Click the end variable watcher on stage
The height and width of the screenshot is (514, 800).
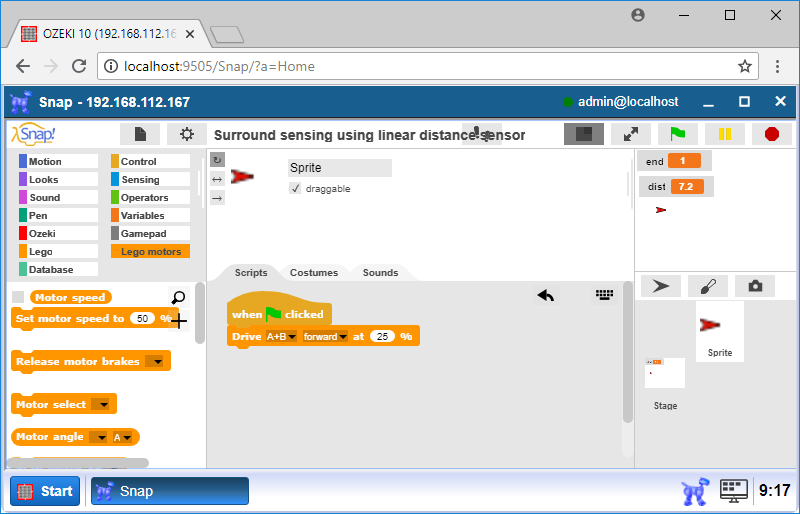tap(673, 161)
